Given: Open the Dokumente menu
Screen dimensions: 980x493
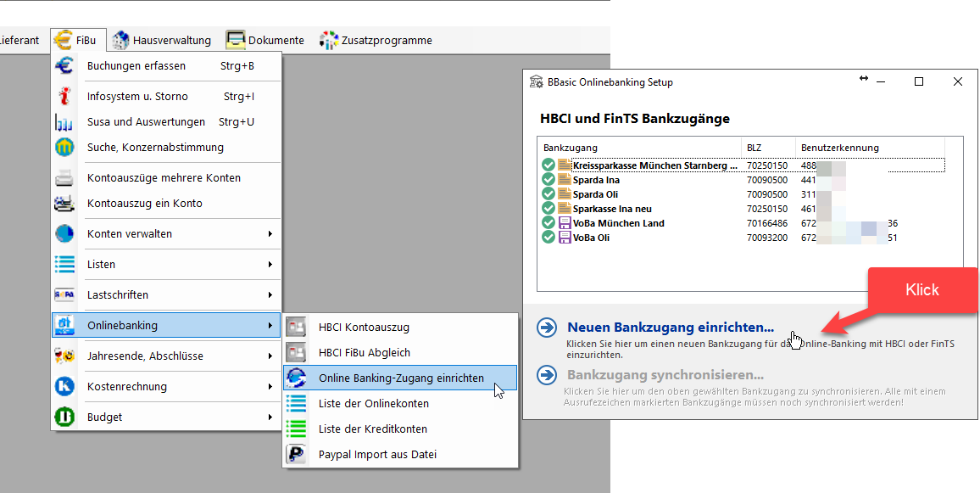Looking at the screenshot, I should (265, 41).
